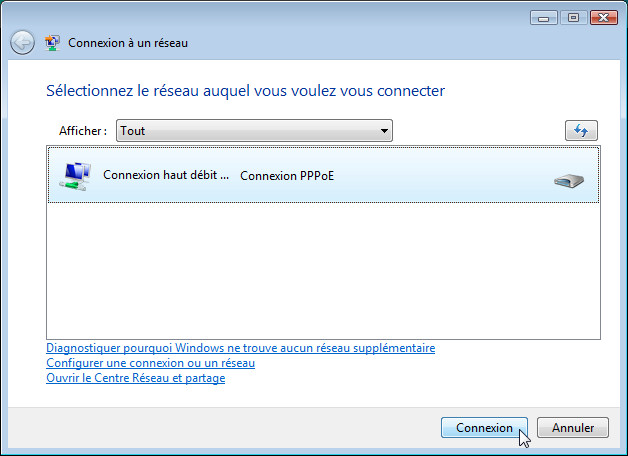Click the Annuler button
This screenshot has width=628, height=456.
tap(573, 428)
